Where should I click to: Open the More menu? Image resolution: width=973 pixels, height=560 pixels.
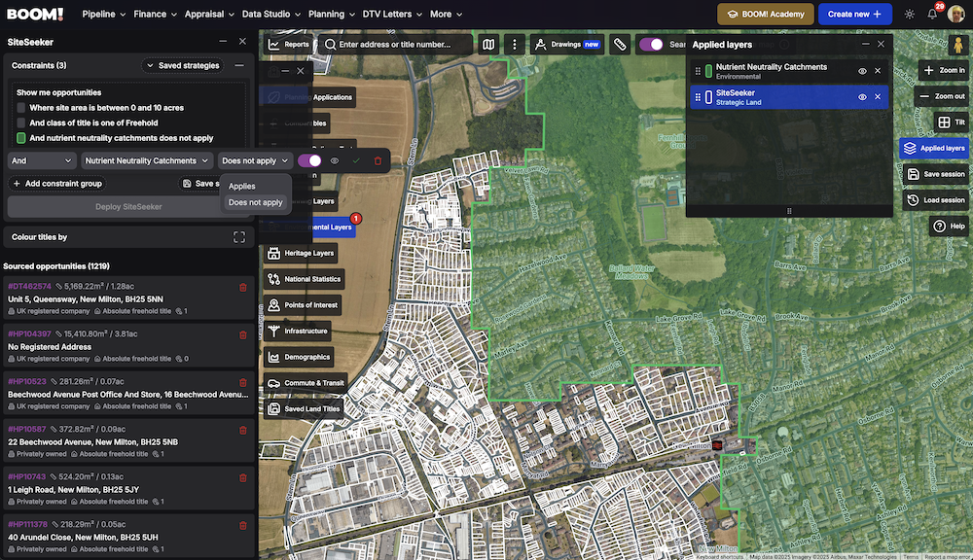[447, 14]
